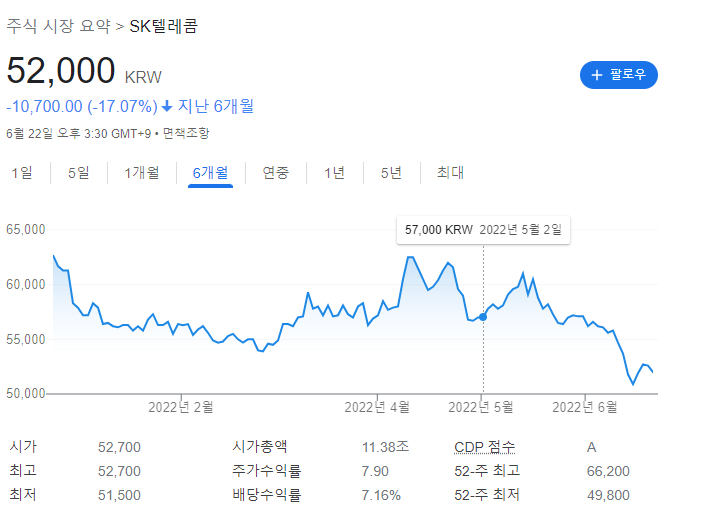Click the 시가 value 52,700
Viewport: 716px width, 517px height.
click(x=119, y=447)
